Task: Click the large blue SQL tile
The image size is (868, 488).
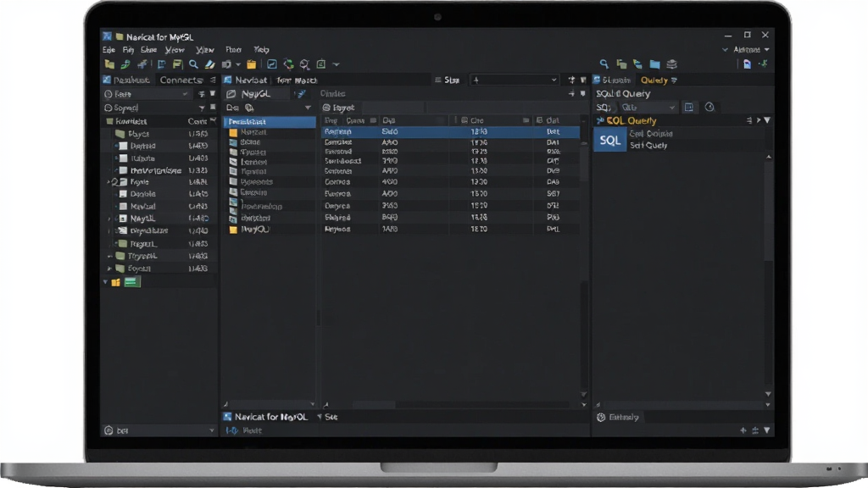Action: click(x=610, y=140)
